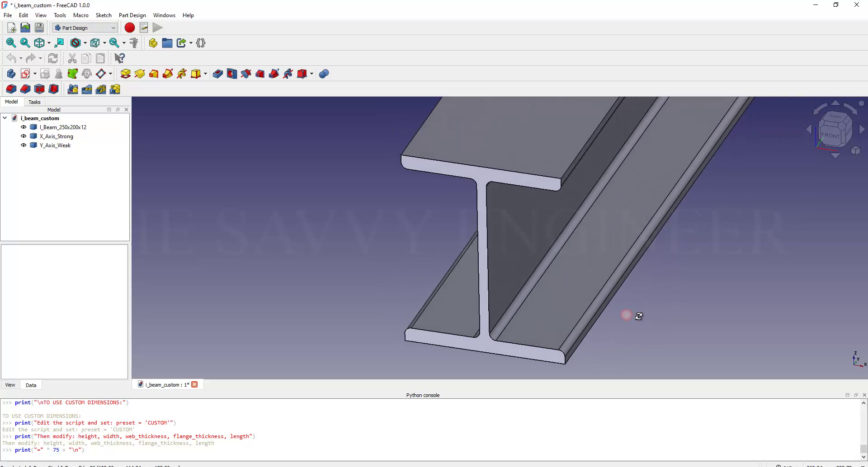868x467 pixels.
Task: Click the Save document icon
Action: 39,28
